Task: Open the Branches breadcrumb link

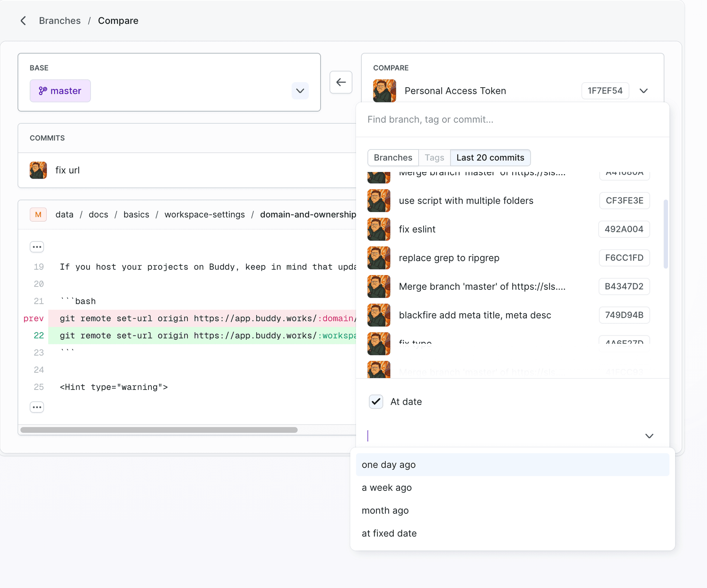Action: [x=60, y=21]
